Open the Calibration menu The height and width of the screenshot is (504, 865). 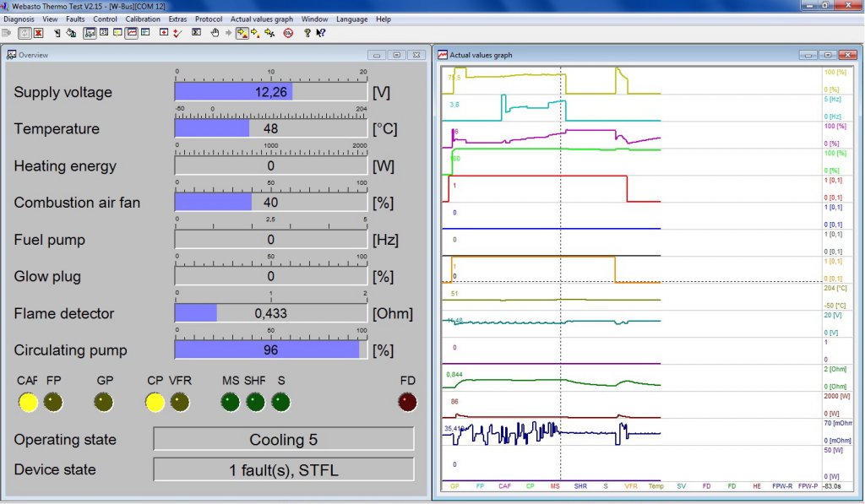[142, 19]
